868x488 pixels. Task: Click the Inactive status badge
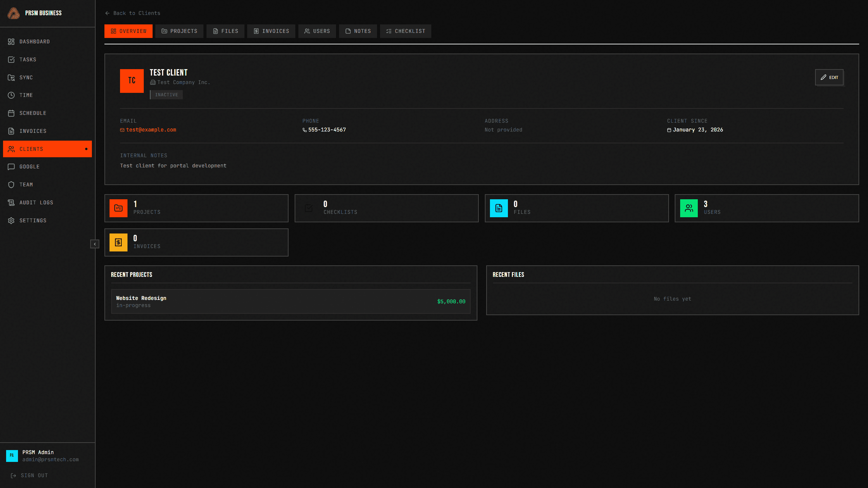pyautogui.click(x=166, y=95)
